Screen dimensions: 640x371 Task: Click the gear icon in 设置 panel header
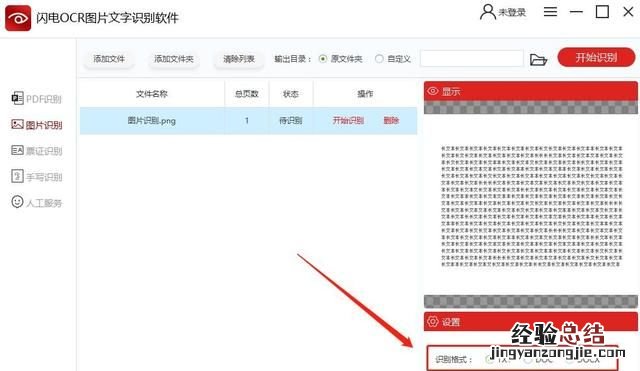[x=433, y=322]
